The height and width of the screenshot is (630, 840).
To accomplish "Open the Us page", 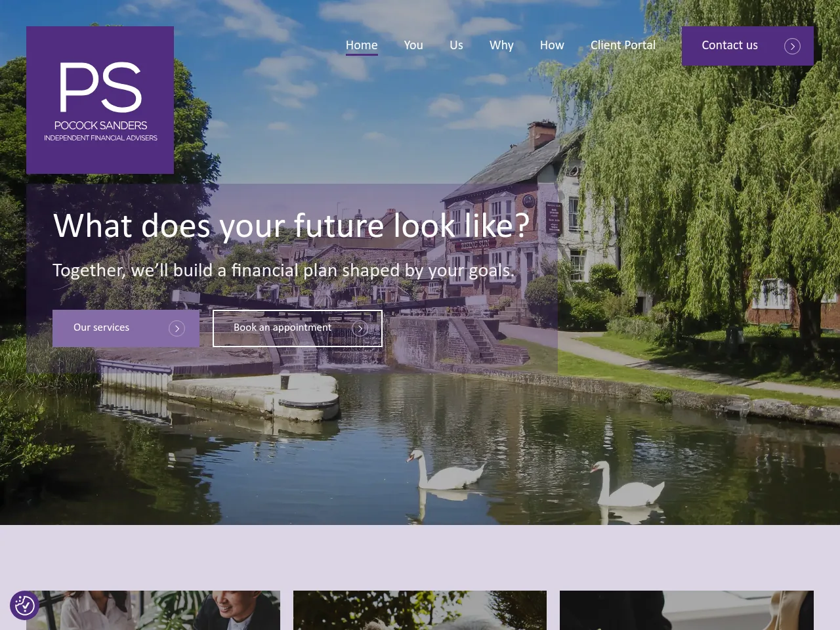I will coord(456,45).
